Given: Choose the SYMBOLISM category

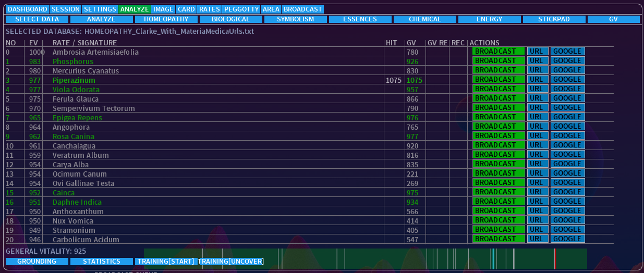Looking at the screenshot, I should click(295, 19).
